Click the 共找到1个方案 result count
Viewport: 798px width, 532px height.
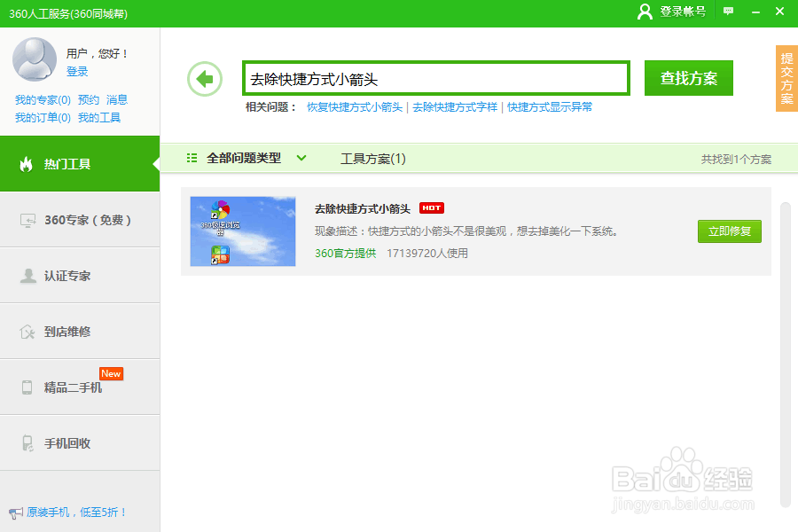pos(736,160)
